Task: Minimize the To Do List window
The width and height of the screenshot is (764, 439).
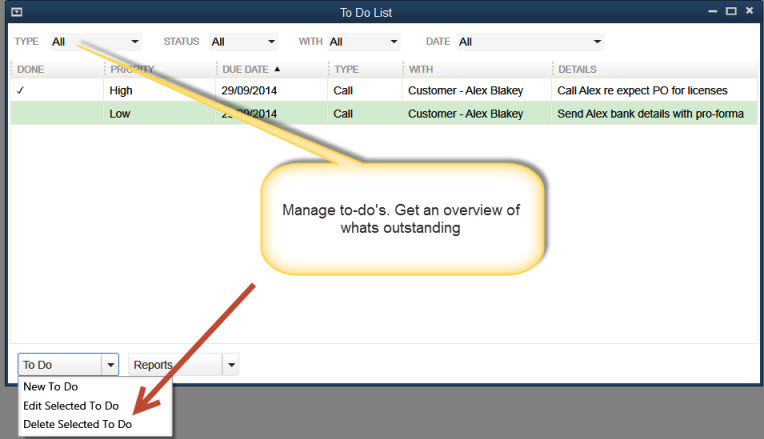Action: 712,11
